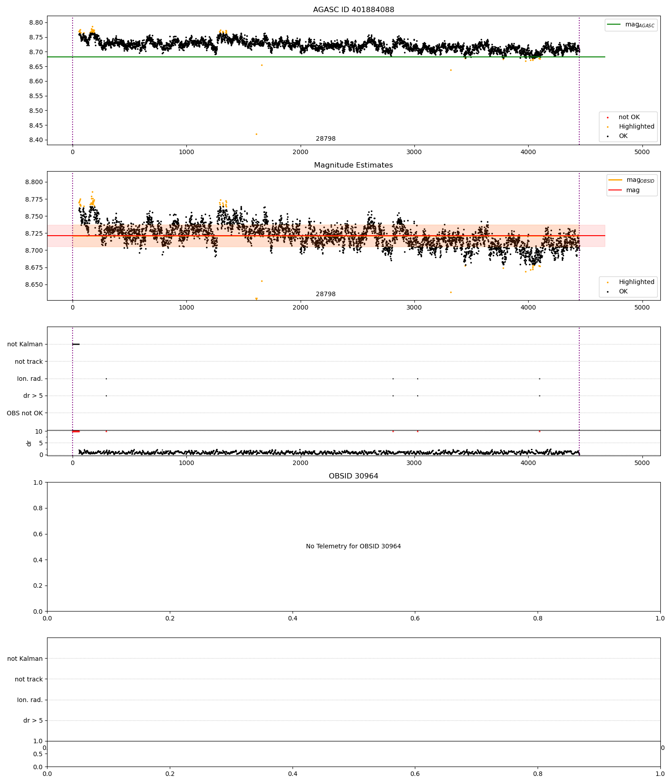Click the 'AGASC ID 401884088' plot title
Screen dimensions: 672x784
[x=353, y=10]
